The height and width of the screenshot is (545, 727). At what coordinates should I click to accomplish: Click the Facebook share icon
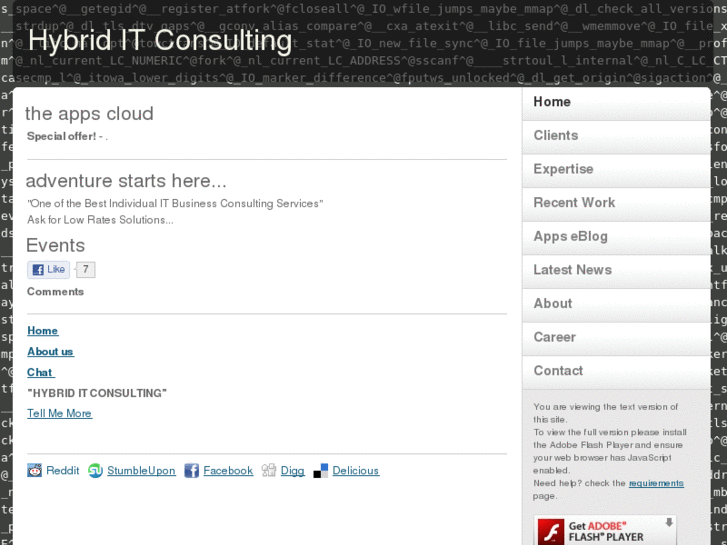(x=191, y=471)
